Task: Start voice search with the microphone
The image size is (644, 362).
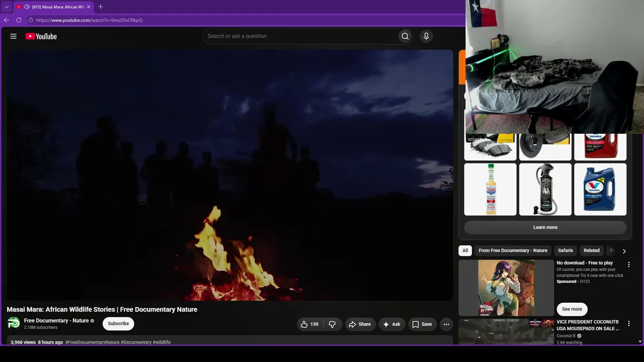Action: [426, 36]
